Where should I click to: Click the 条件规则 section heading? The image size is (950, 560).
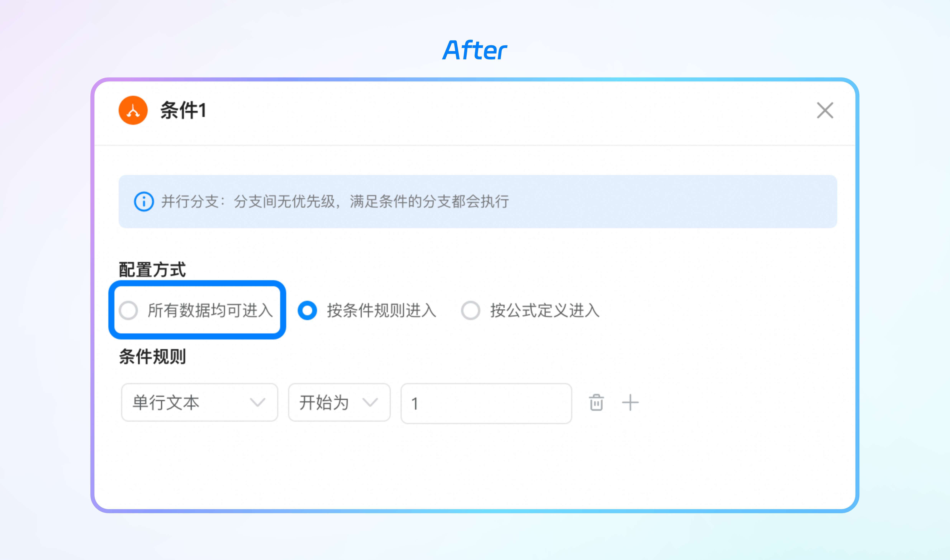tap(152, 357)
